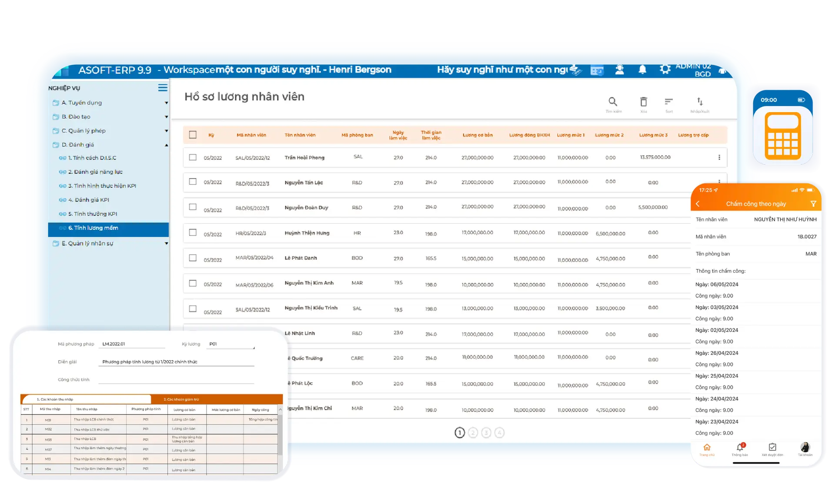Tap the Thông báo bell in the mobile bar
The height and width of the screenshot is (504, 835).
[x=739, y=448]
